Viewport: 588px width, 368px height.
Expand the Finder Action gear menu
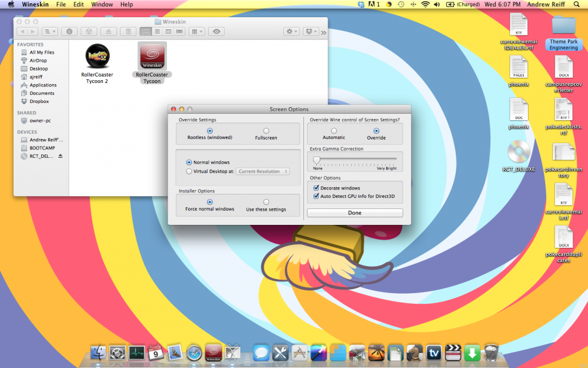291,31
